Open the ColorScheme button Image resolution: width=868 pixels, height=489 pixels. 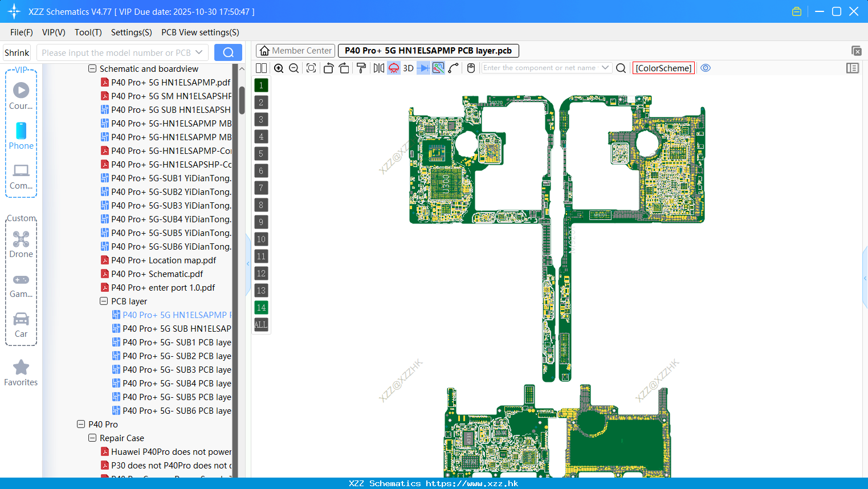[x=663, y=68]
